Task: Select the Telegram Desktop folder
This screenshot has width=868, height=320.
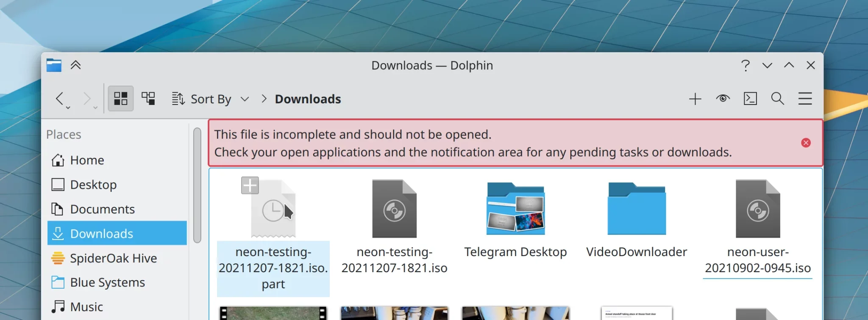Action: (x=515, y=219)
